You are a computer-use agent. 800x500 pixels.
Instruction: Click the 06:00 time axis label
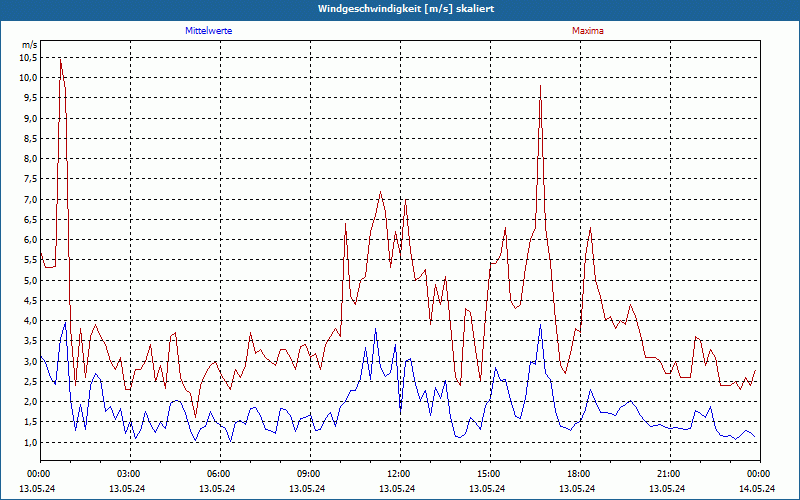point(220,474)
